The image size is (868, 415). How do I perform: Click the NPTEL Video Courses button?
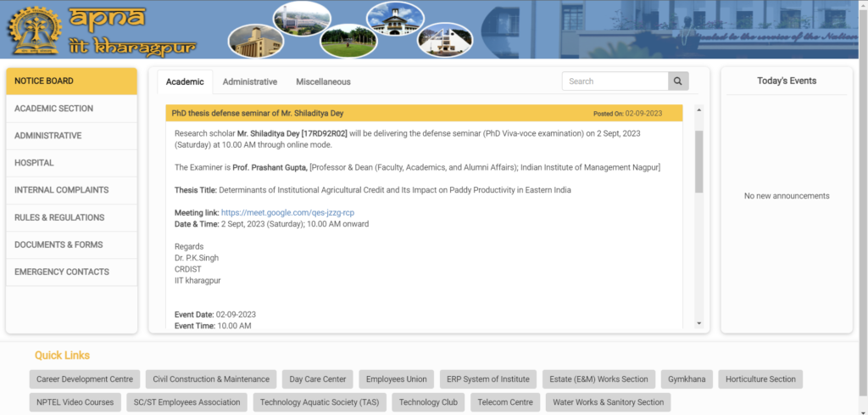75,402
